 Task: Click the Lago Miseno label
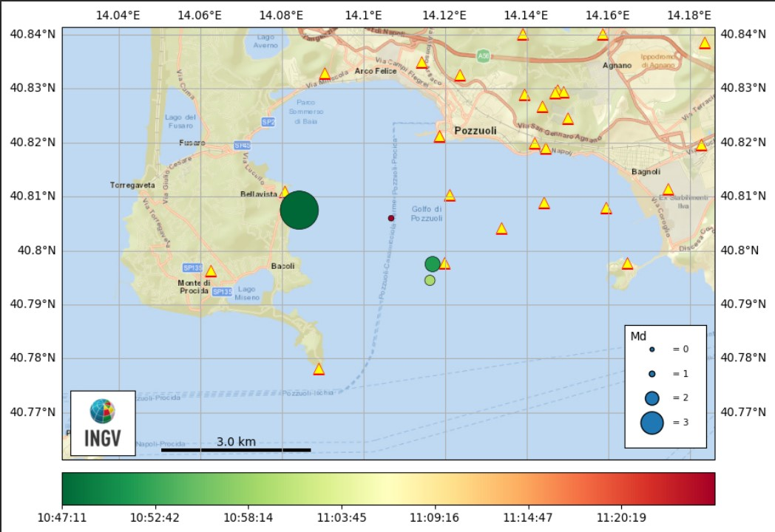(247, 293)
